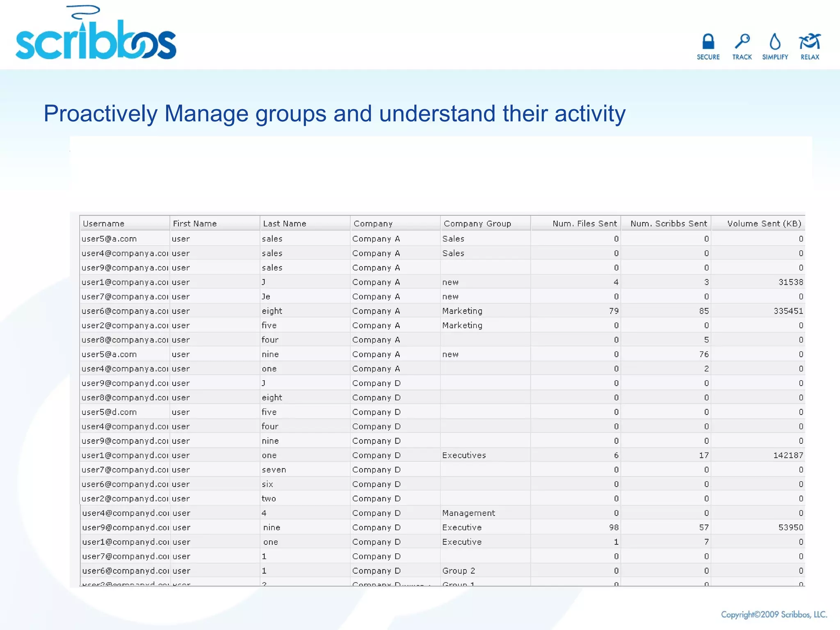This screenshot has width=840, height=630.
Task: Sort by the First Name column header
Action: [x=215, y=224]
